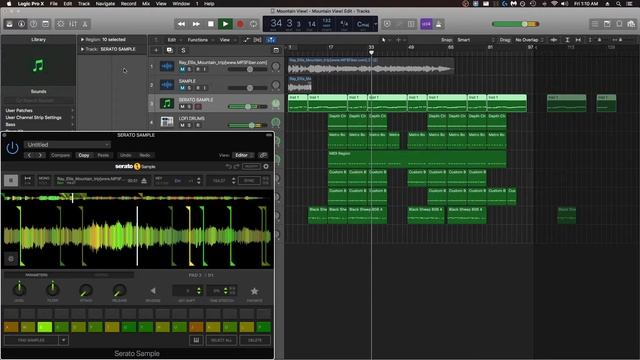640x360 pixels.
Task: Toggle the Serato keyboard mode icon
Action: coord(196,340)
